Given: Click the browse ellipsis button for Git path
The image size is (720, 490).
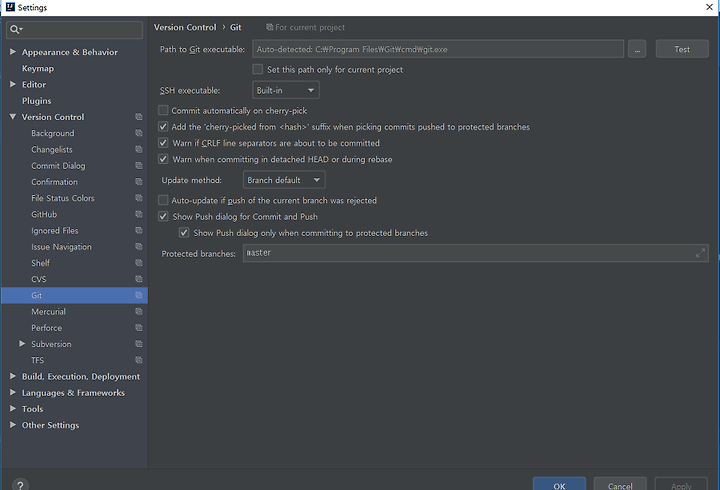Looking at the screenshot, I should point(637,49).
